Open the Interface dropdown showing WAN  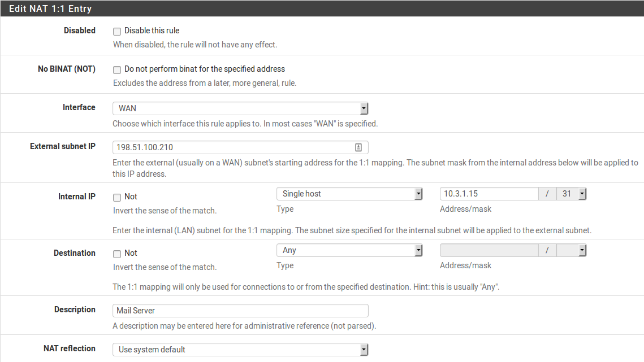240,108
